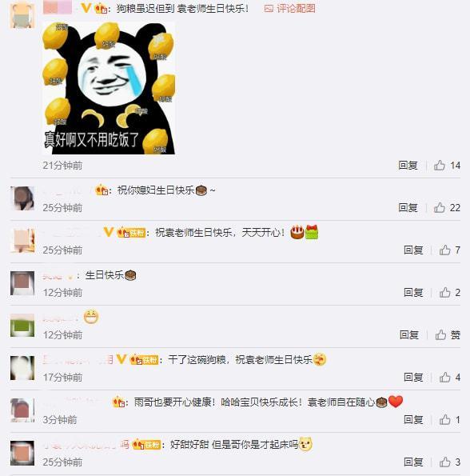
Task: Tap the 赞 thumbs-up on the emoji-only comment
Action: coord(448,335)
